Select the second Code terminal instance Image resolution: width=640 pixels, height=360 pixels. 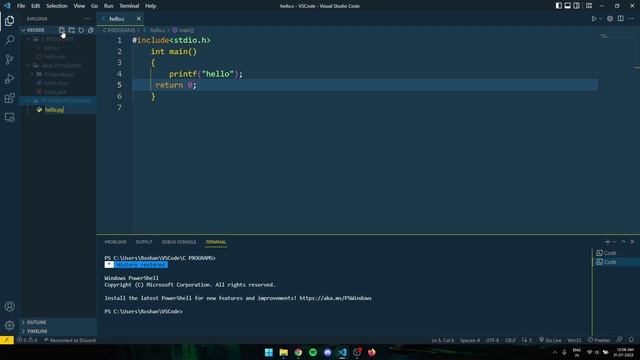[616, 262]
